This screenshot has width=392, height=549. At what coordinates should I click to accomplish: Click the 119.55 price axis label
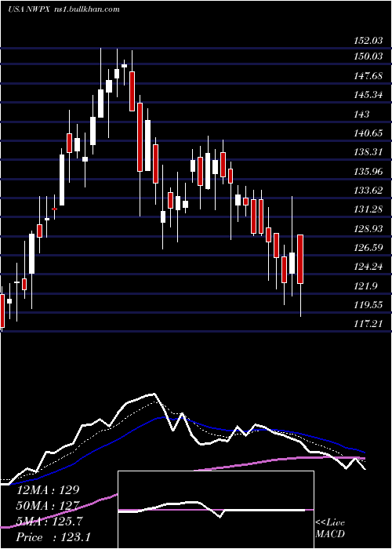pyautogui.click(x=368, y=305)
